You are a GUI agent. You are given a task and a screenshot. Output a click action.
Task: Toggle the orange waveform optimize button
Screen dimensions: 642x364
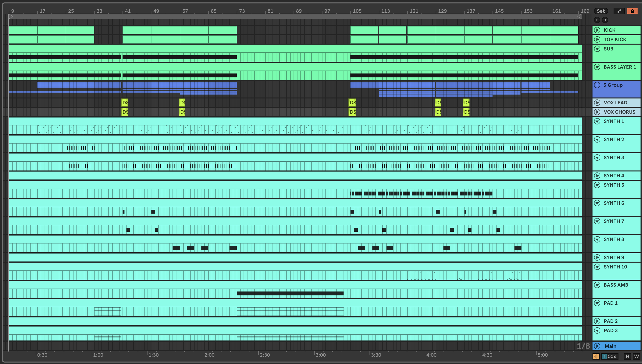tap(596, 356)
